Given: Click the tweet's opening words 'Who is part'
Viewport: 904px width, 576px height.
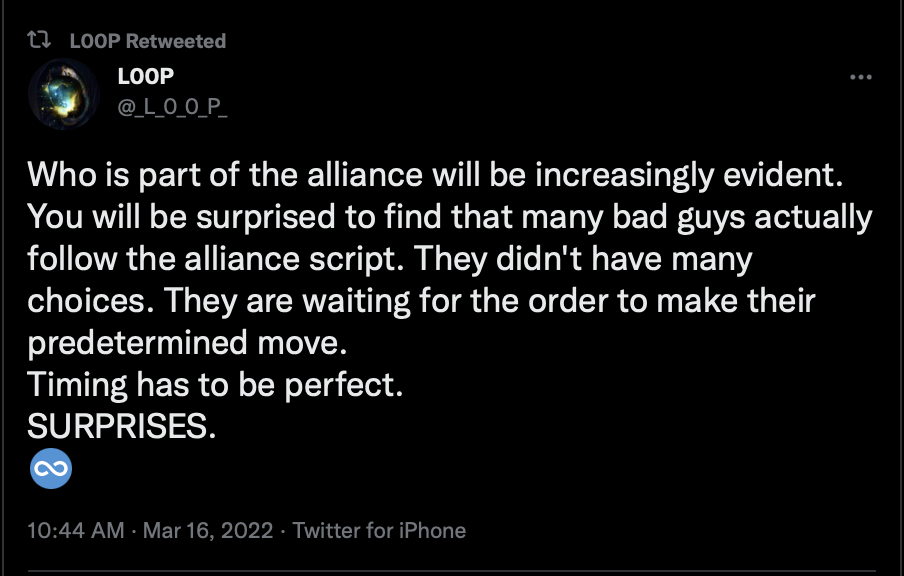Looking at the screenshot, I should 114,175.
